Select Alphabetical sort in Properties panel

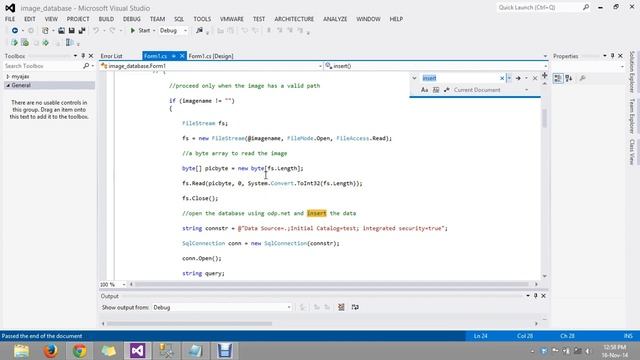[x=569, y=78]
